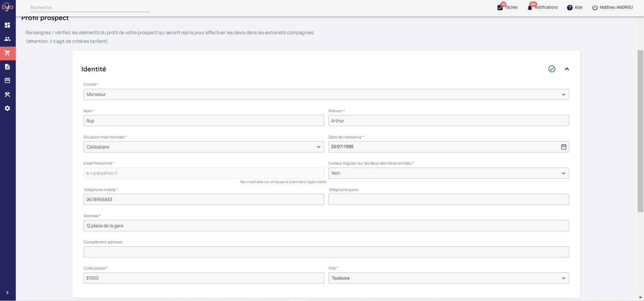
Task: Open the Civilité dropdown
Action: click(x=326, y=95)
